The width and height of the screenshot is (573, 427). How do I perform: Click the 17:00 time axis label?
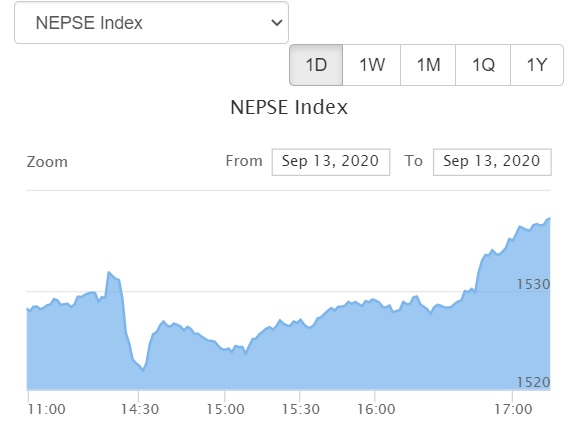(513, 409)
